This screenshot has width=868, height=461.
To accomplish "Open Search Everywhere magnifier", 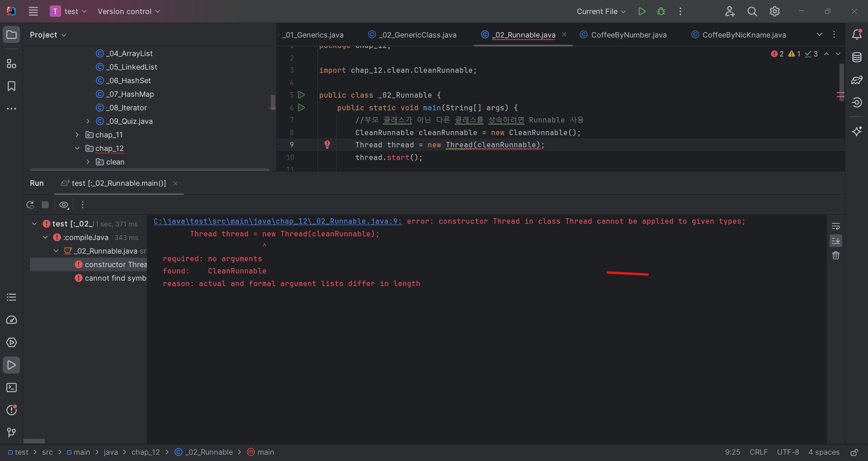I will pos(752,11).
